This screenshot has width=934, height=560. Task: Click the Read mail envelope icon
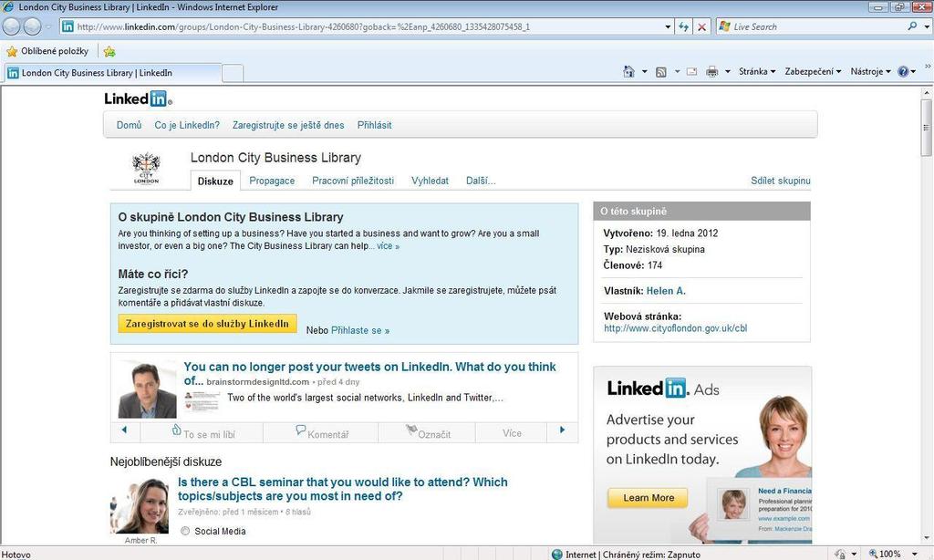tap(691, 71)
